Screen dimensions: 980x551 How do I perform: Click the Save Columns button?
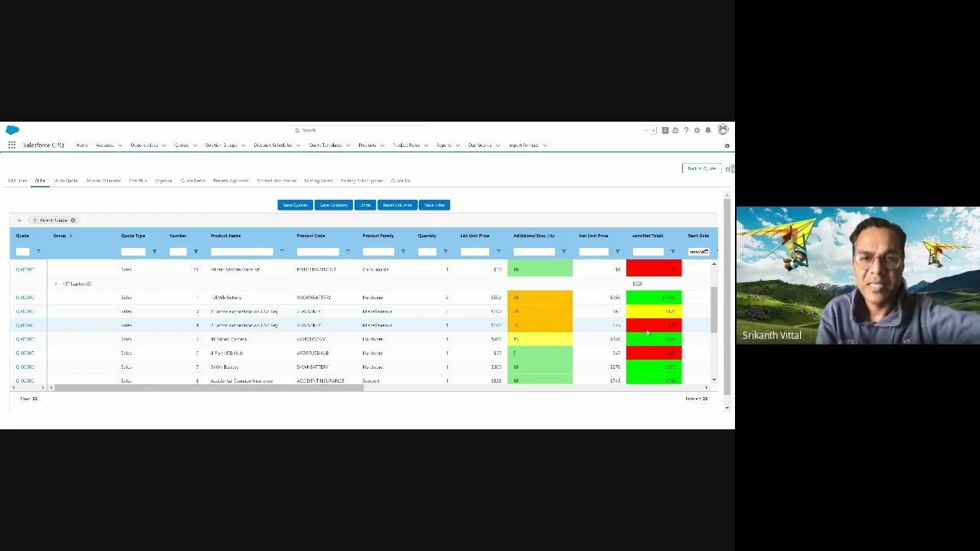tap(333, 205)
